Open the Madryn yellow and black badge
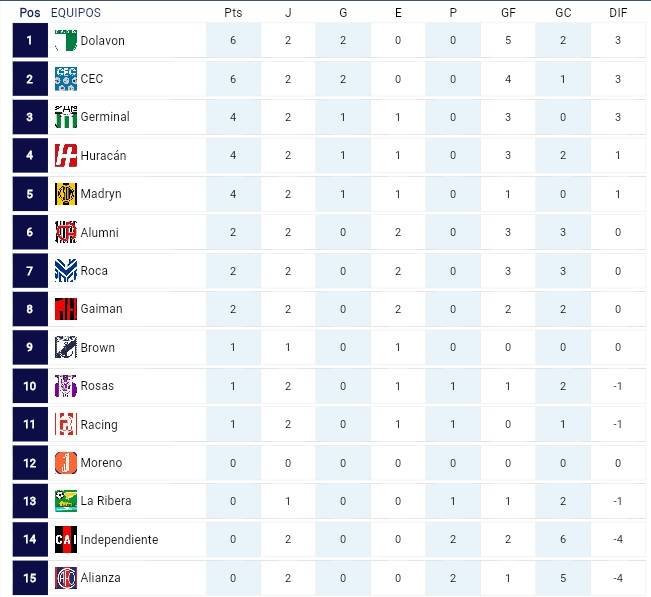Screen dimensions: 651x597 [66, 194]
